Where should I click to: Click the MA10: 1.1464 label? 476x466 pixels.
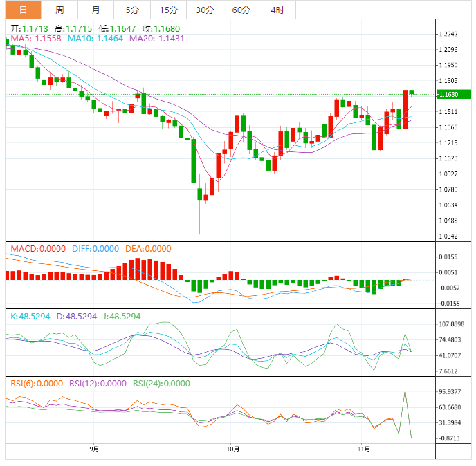click(x=95, y=39)
